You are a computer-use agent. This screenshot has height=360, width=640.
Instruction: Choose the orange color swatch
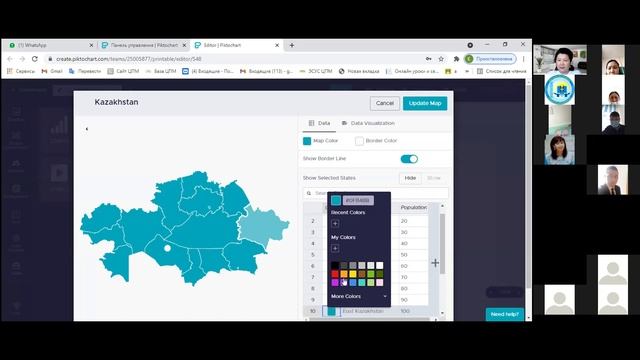[x=344, y=274]
